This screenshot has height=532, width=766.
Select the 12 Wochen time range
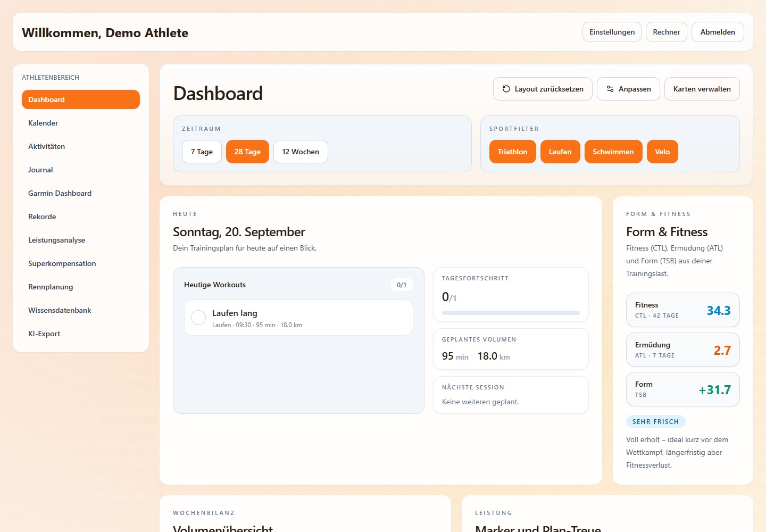coord(301,152)
